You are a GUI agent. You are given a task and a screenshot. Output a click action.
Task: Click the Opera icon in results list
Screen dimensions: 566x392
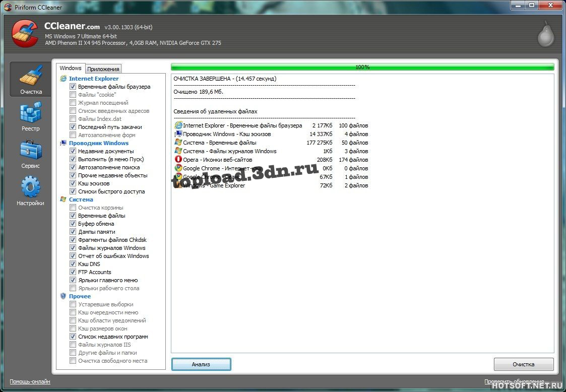click(x=178, y=160)
